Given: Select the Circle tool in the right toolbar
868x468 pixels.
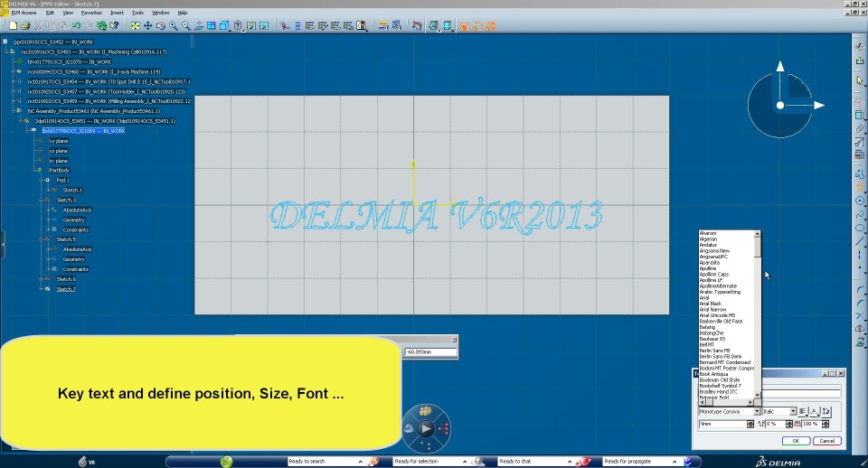Looking at the screenshot, I should tap(859, 201).
